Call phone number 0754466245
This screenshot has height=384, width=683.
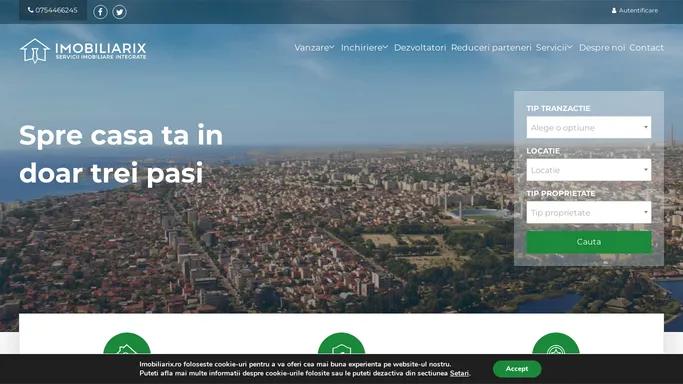click(53, 10)
